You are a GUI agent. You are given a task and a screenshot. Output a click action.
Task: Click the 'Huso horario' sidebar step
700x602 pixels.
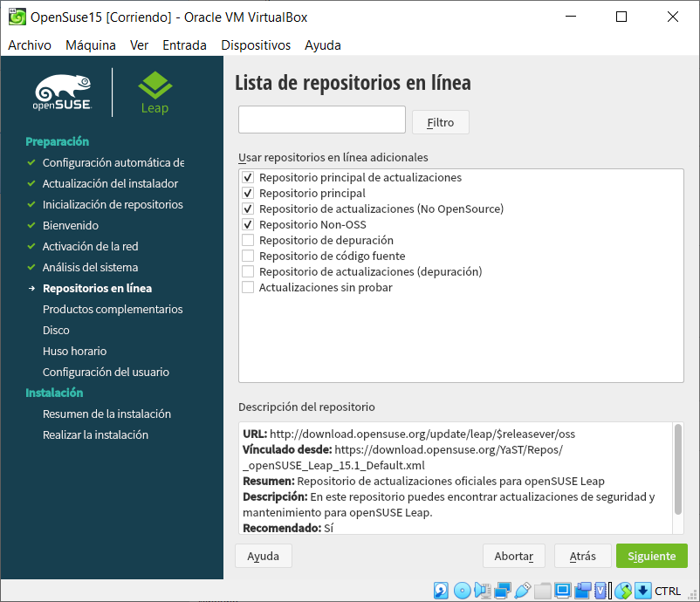[74, 352]
